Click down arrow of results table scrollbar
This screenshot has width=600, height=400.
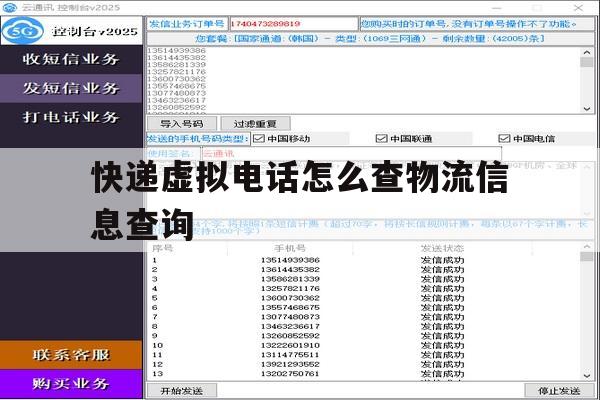click(x=587, y=376)
